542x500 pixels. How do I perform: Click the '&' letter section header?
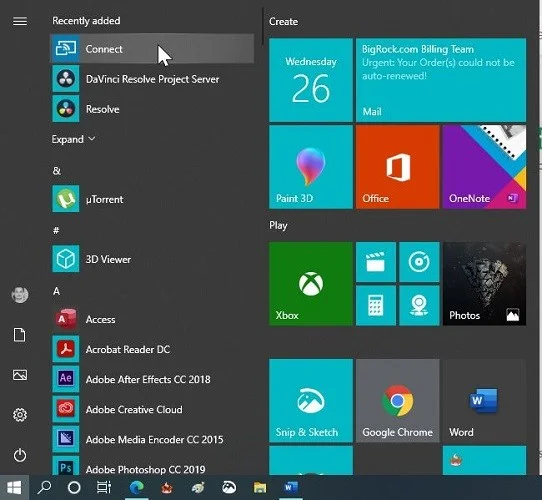57,170
